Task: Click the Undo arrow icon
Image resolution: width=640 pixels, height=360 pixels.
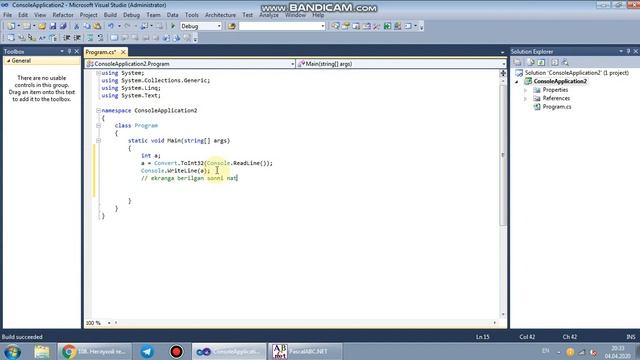Action: (111, 26)
